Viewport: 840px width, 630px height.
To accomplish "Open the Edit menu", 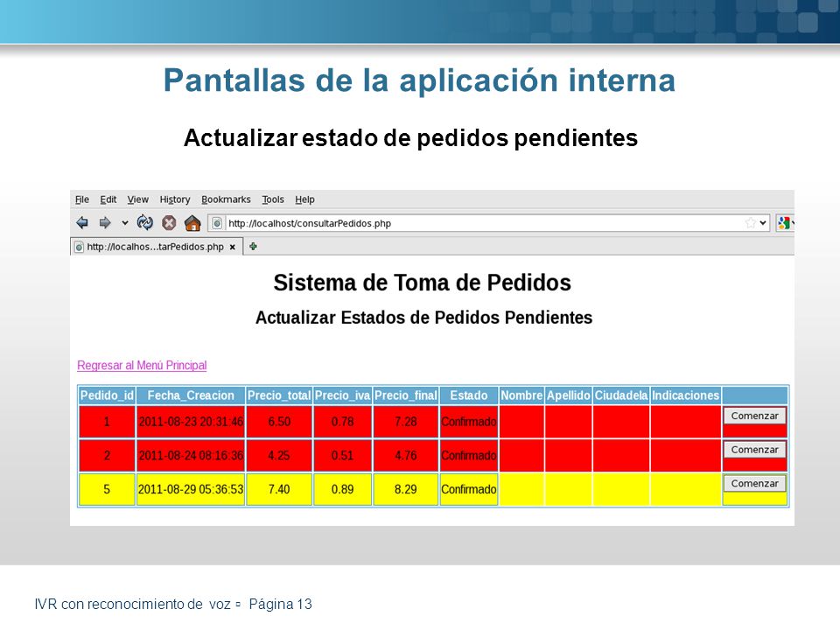I will click(108, 199).
